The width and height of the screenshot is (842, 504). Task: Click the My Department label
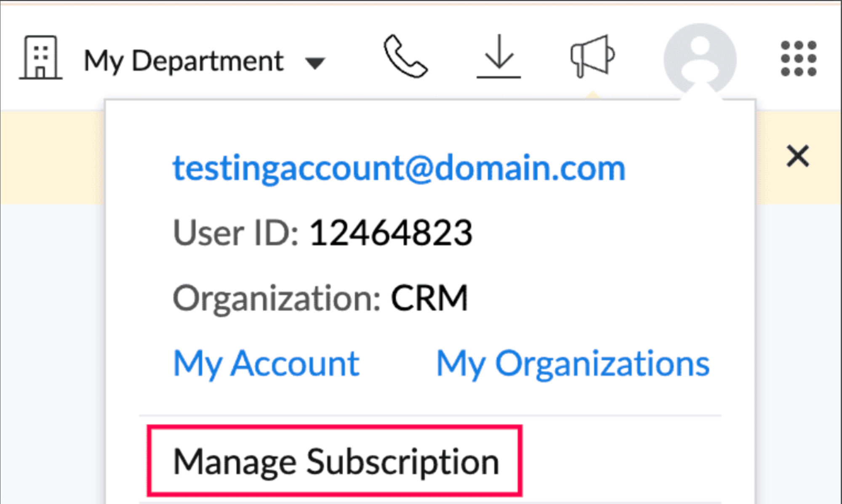pyautogui.click(x=184, y=61)
